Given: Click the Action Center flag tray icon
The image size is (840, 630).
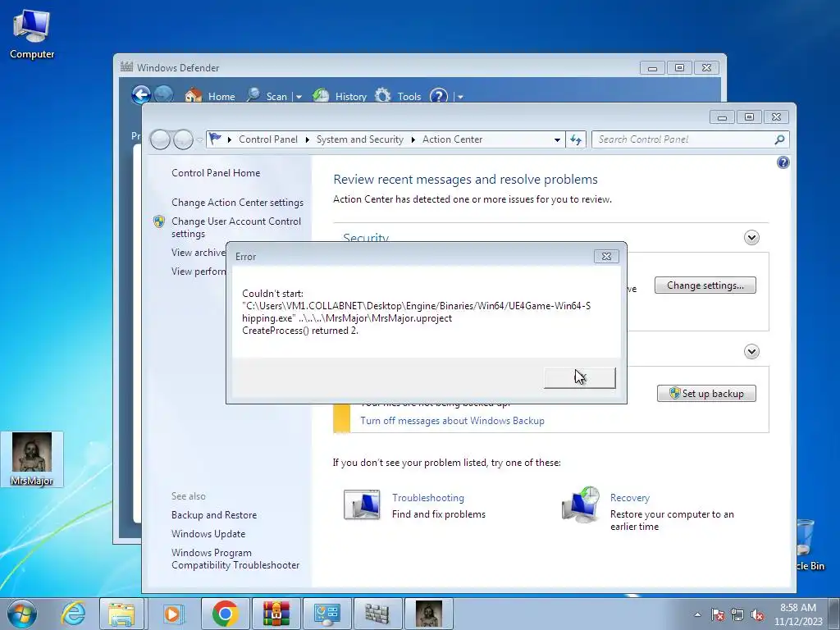Looking at the screenshot, I should click(718, 614).
